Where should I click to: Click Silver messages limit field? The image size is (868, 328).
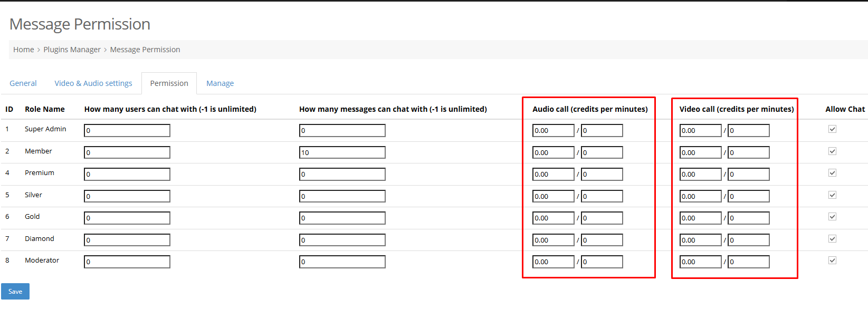click(x=342, y=196)
